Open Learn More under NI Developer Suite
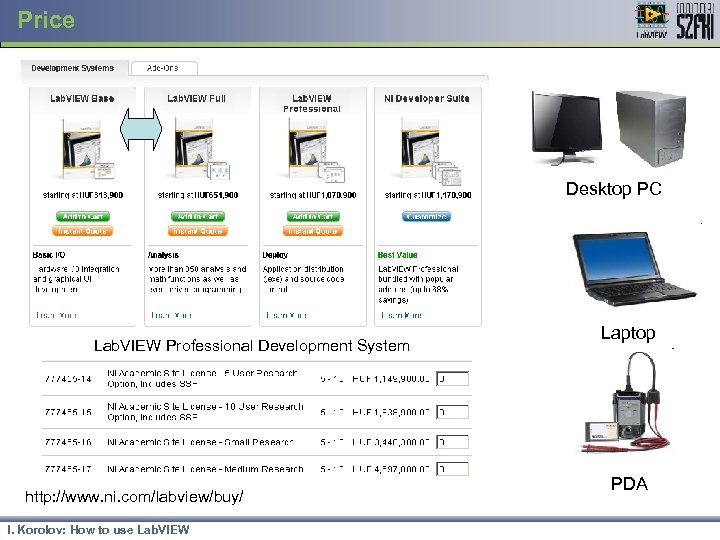Image resolution: width=720 pixels, height=540 pixels. [x=401, y=315]
